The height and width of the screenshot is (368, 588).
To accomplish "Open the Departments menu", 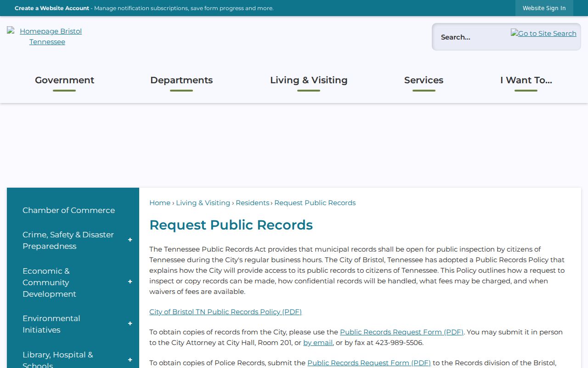I will click(x=181, y=80).
